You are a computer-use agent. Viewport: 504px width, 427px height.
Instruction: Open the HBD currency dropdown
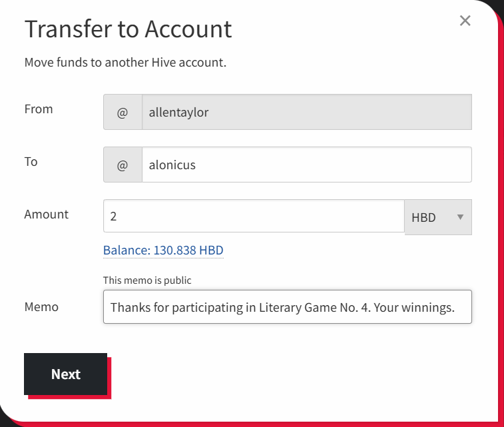click(x=437, y=217)
